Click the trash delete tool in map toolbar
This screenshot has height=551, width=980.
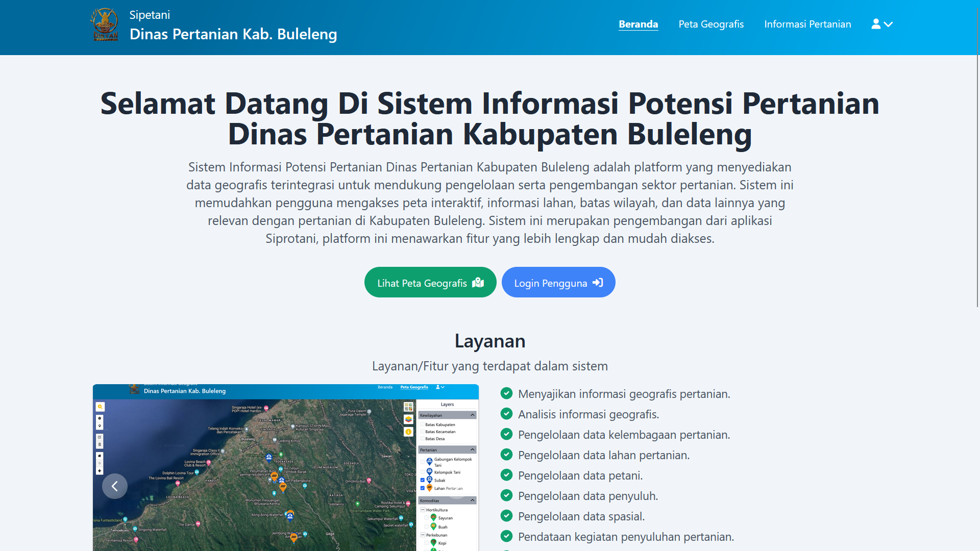100,444
